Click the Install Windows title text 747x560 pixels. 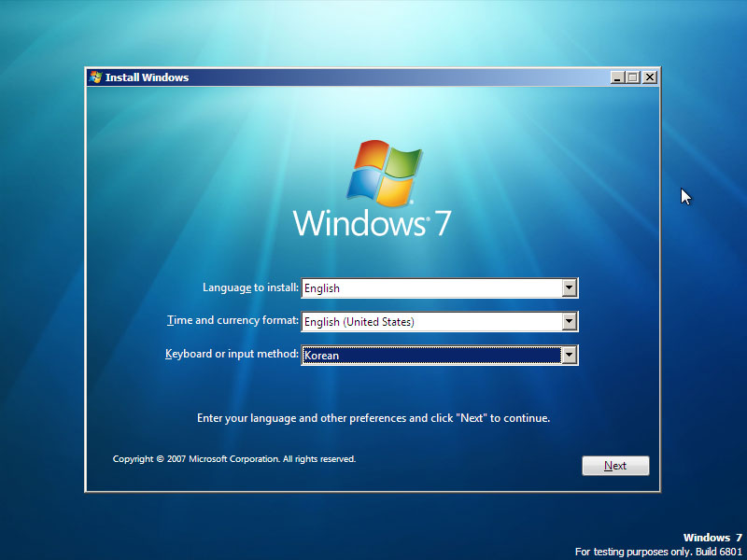click(x=147, y=77)
